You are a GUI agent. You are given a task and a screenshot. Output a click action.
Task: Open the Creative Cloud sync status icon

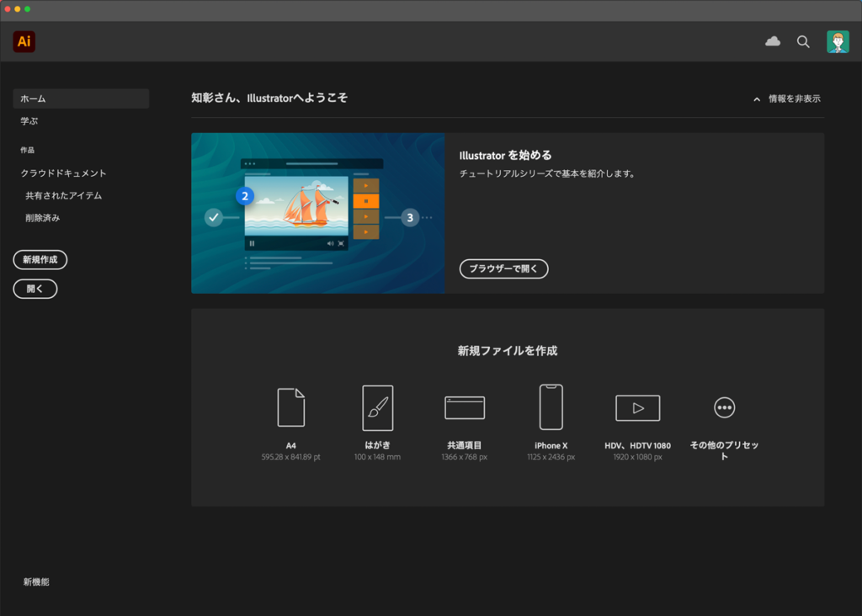773,41
